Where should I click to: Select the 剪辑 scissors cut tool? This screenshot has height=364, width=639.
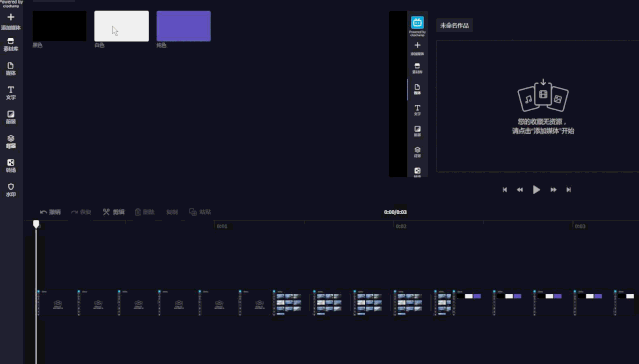pyautogui.click(x=114, y=212)
